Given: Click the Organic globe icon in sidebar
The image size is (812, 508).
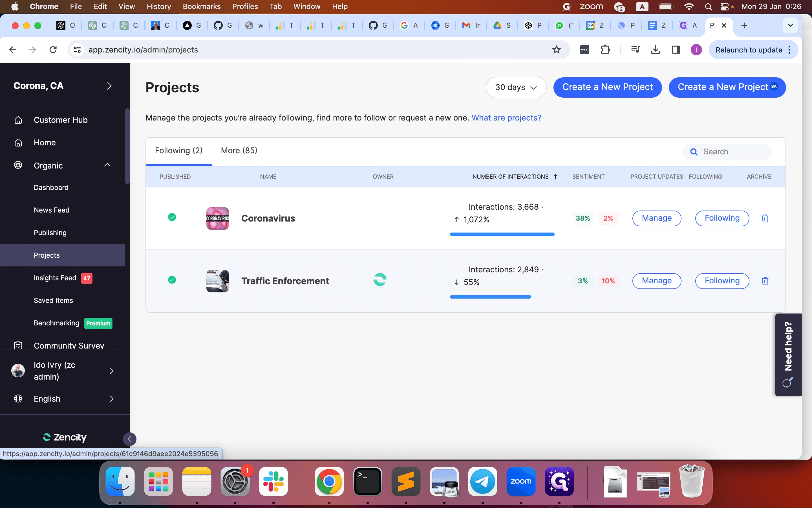Looking at the screenshot, I should [18, 165].
